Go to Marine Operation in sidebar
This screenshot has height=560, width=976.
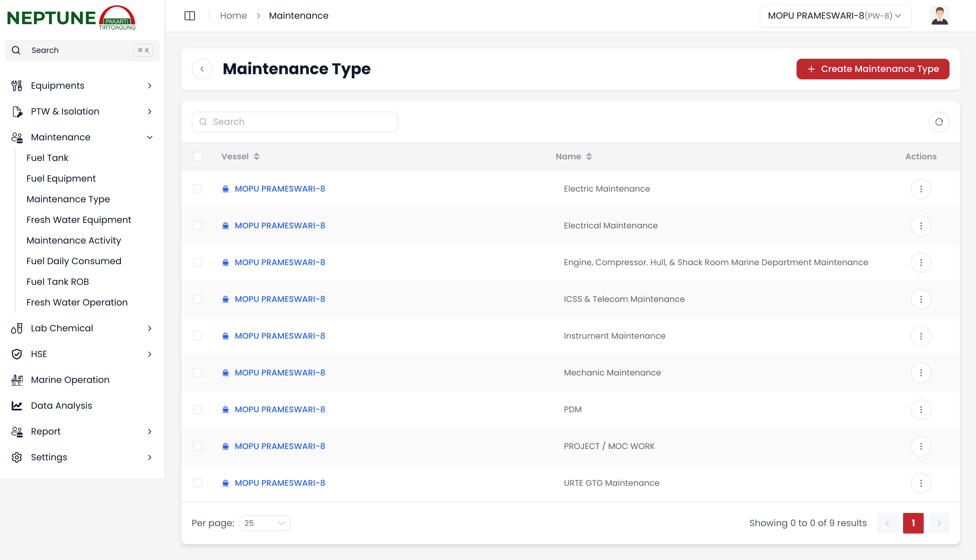point(70,380)
